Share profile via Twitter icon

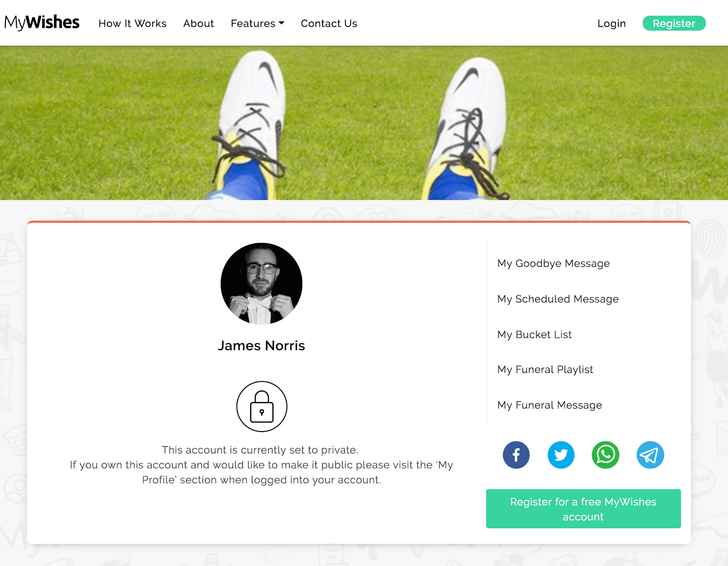tap(561, 454)
